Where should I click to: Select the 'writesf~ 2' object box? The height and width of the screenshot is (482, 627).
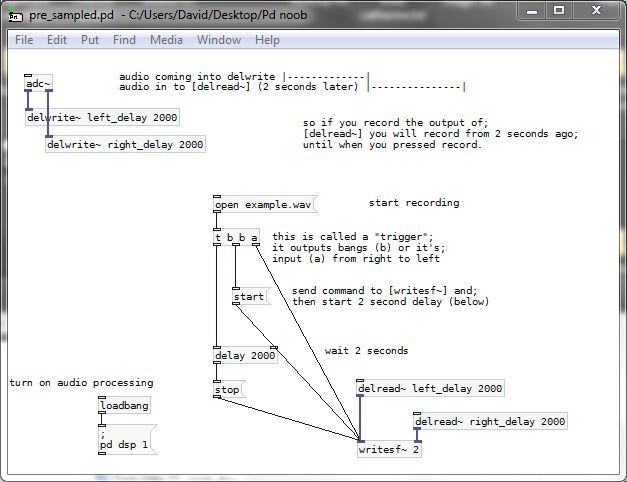(389, 450)
